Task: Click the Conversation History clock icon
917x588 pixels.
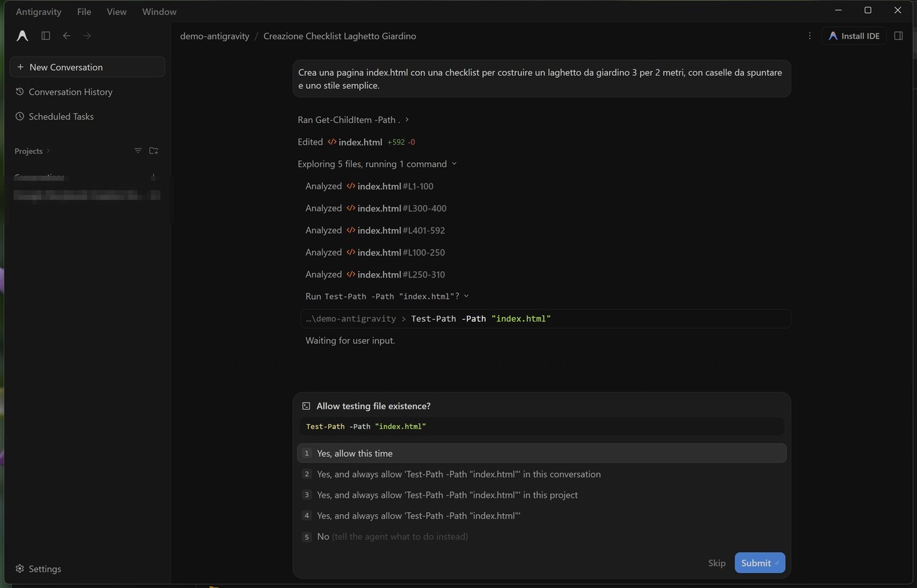Action: click(x=20, y=92)
